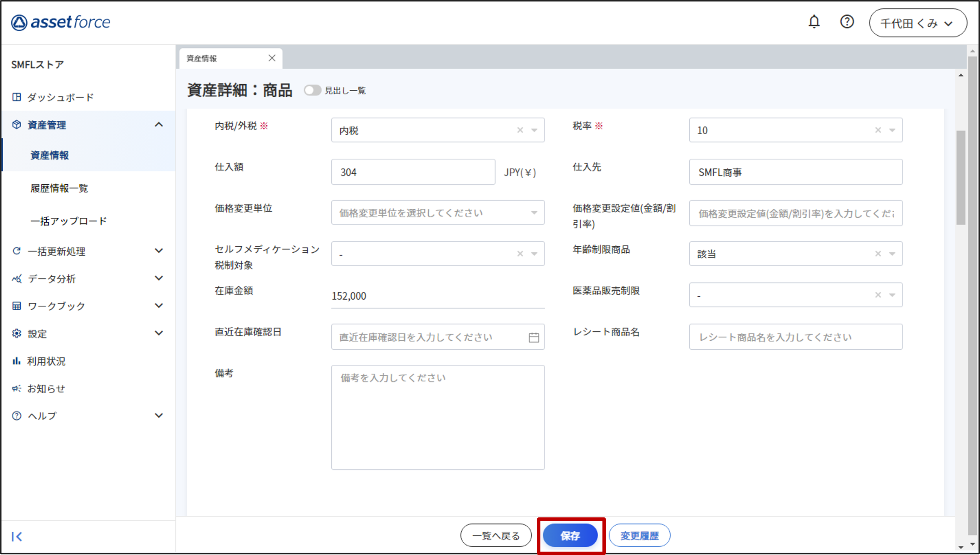Click the 備考 text area
The image size is (980, 555).
tap(438, 417)
